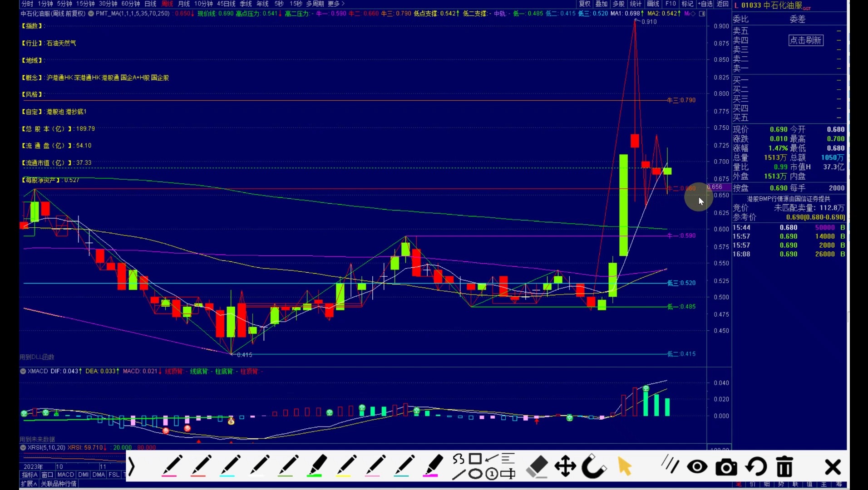Activate the magnet snap tool
868x490 pixels.
point(594,466)
